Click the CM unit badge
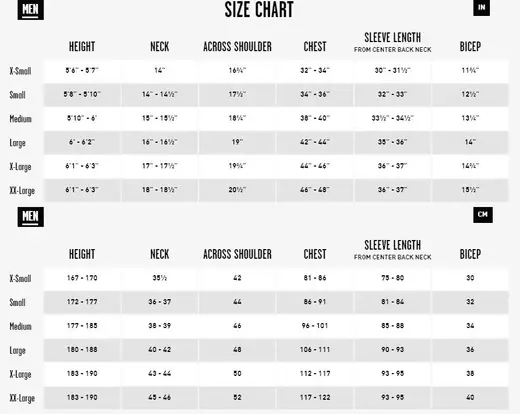The width and height of the screenshot is (520, 414). point(483,215)
